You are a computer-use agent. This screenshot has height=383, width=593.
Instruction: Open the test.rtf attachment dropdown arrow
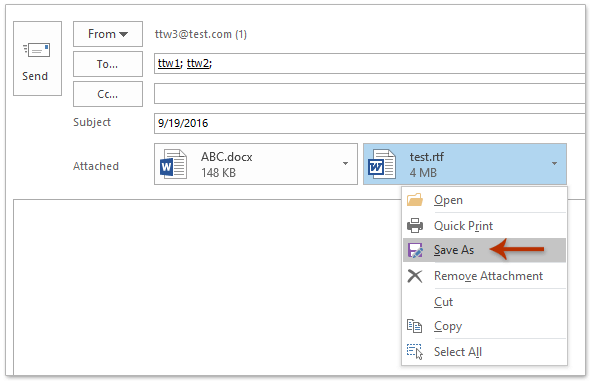click(554, 163)
